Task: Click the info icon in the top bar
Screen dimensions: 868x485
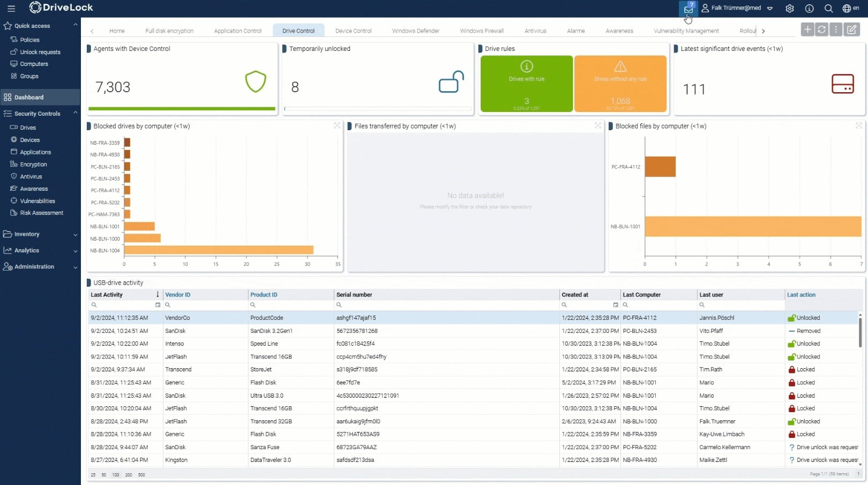Action: pos(809,9)
